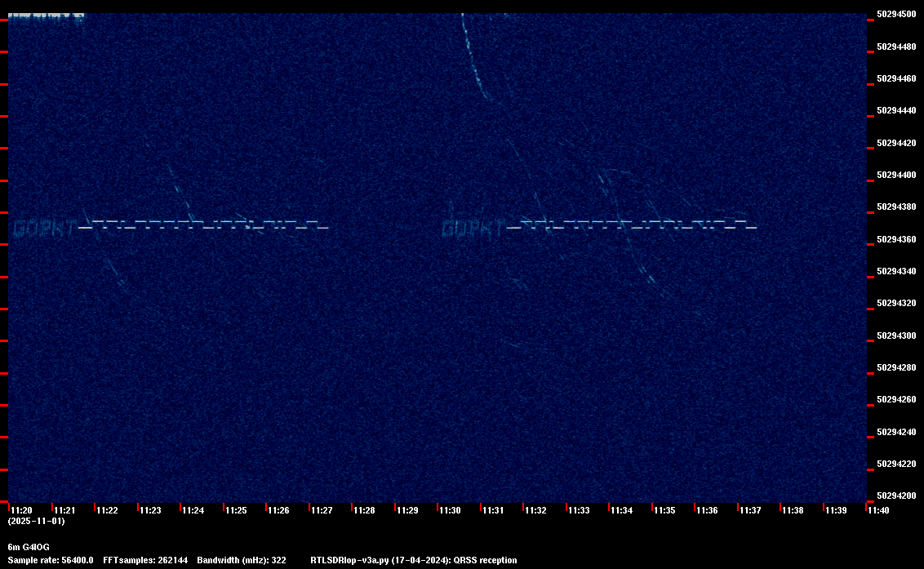Click the '6m G4IOG' station label
The width and height of the screenshot is (924, 569).
tap(29, 547)
